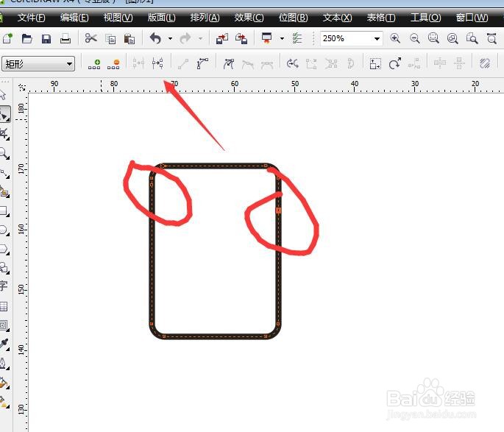The height and width of the screenshot is (432, 504).
Task: Click the Paste clipboard icon
Action: click(129, 39)
